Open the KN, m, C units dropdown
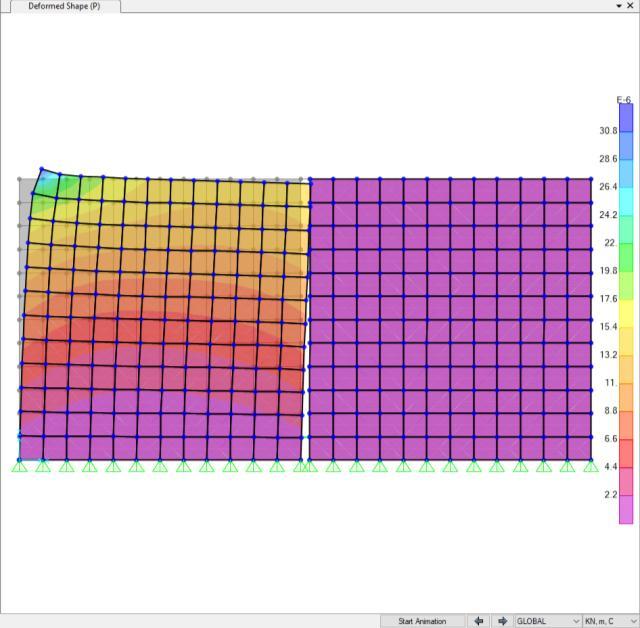 (x=611, y=621)
